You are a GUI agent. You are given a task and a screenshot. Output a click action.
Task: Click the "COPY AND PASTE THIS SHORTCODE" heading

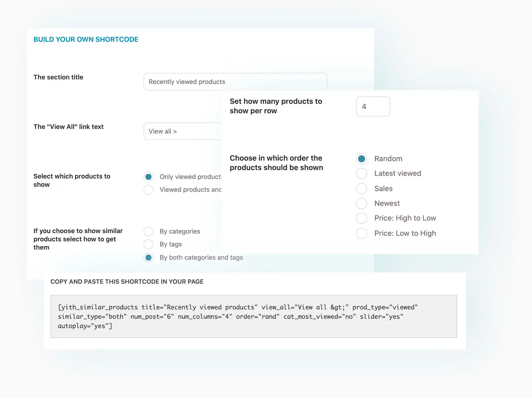(x=127, y=282)
